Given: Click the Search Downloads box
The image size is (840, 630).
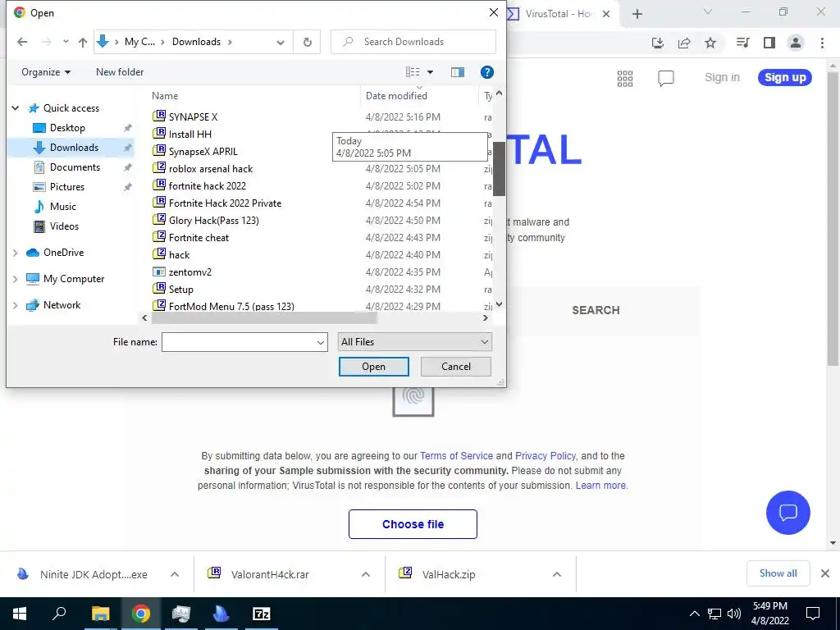Looking at the screenshot, I should tap(413, 42).
